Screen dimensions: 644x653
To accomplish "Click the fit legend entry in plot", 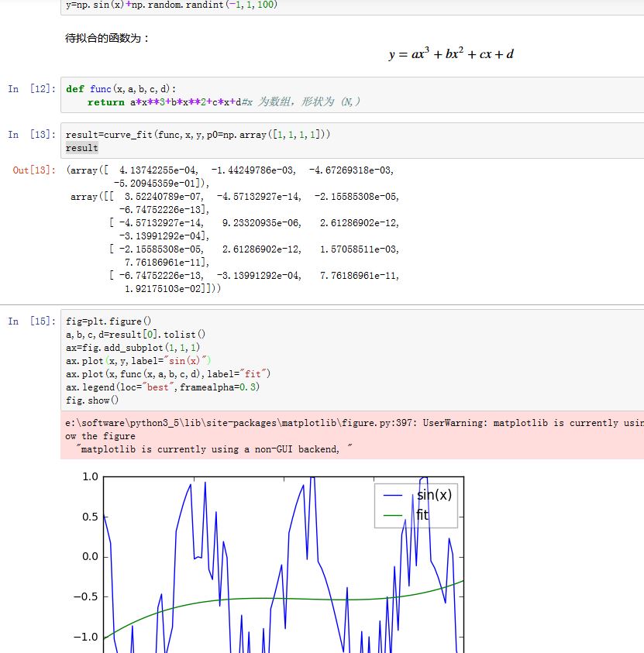I will click(422, 514).
